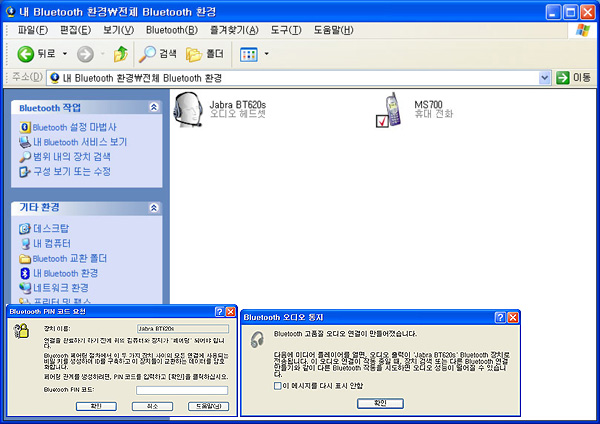Click help ? button in 오디오 통지 title bar
The height and width of the screenshot is (424, 600).
[x=500, y=317]
